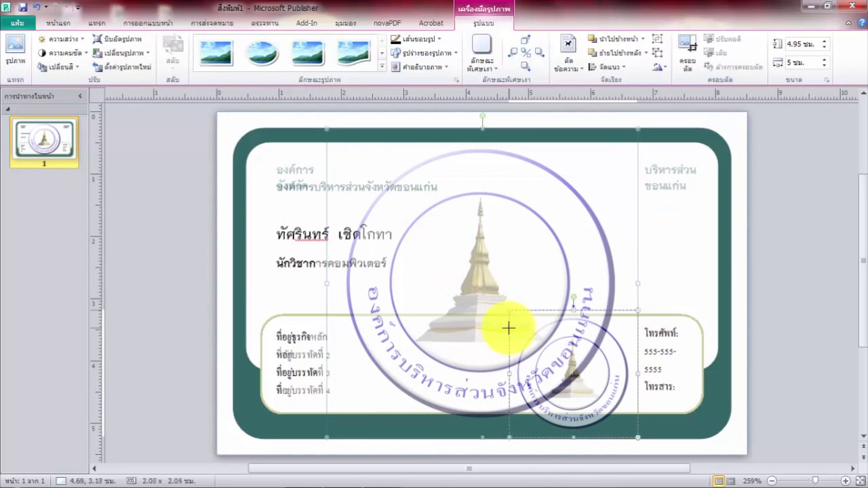Open the เส้นขอบรูป picture border menu

coord(416,39)
